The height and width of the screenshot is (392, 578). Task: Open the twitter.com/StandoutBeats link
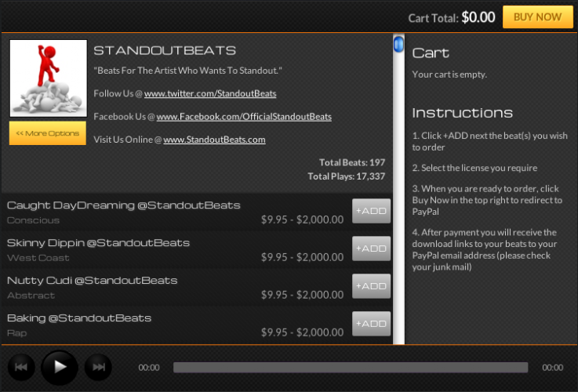click(210, 93)
